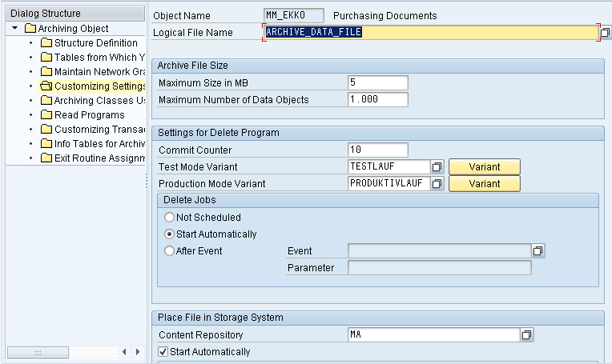Screen dimensions: 612x364
Task: Click the Customizing Settings open-folder icon
Action: point(46,86)
